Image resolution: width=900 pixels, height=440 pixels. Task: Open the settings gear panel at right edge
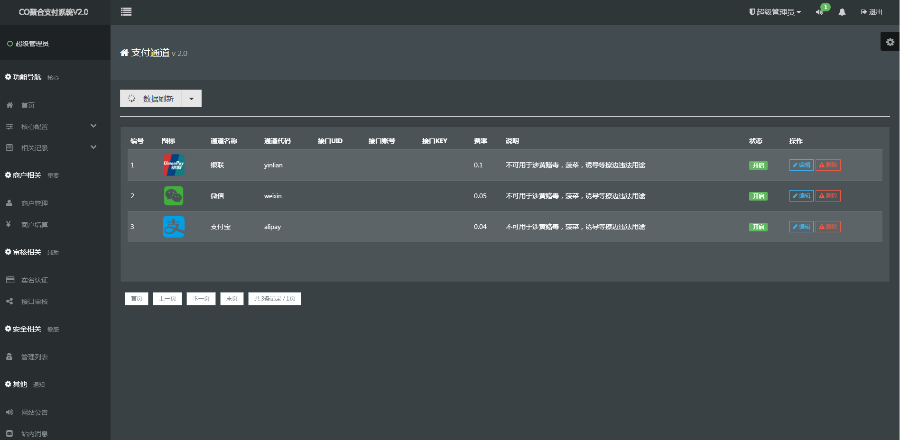pos(890,42)
